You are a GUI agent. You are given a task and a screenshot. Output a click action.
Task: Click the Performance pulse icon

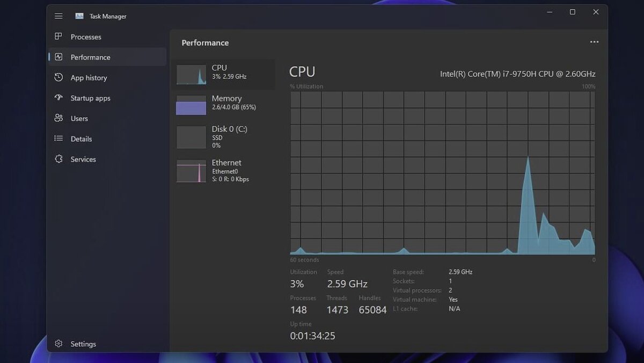58,57
